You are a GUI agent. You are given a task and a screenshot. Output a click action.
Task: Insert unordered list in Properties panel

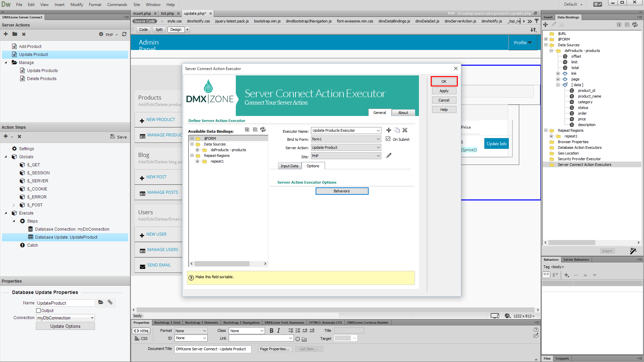pos(291,330)
